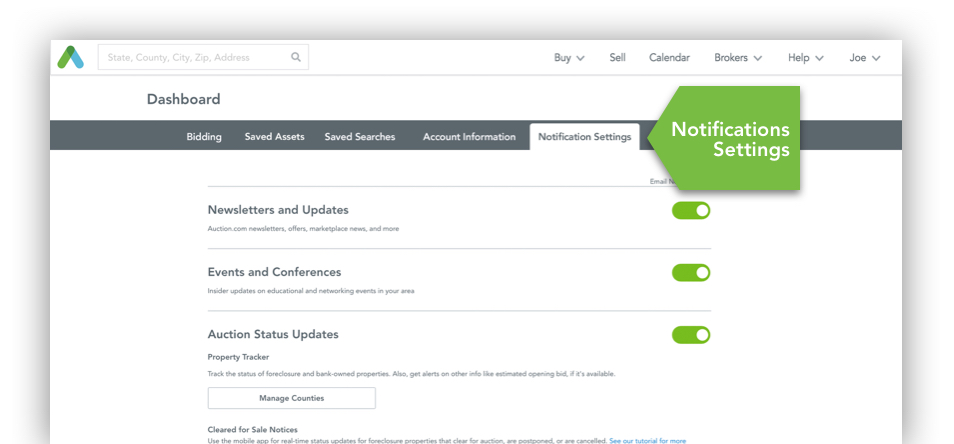
Task: Switch to the Saved Assets tab
Action: (x=274, y=137)
